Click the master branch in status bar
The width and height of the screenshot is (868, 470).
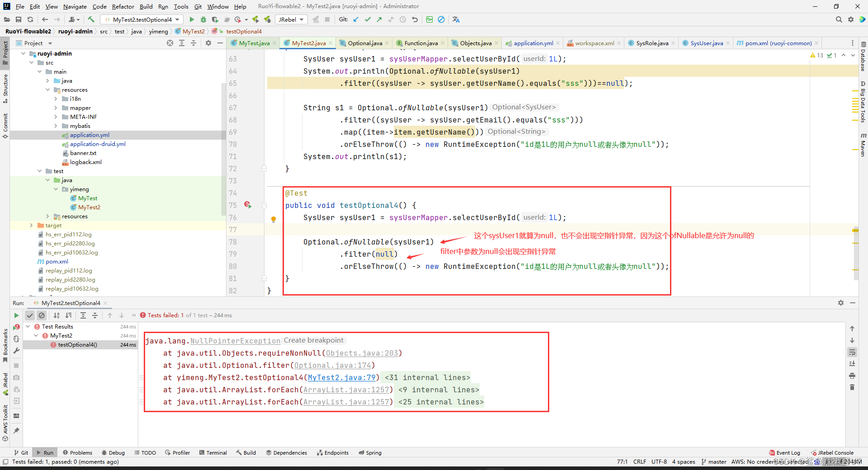(x=714, y=461)
